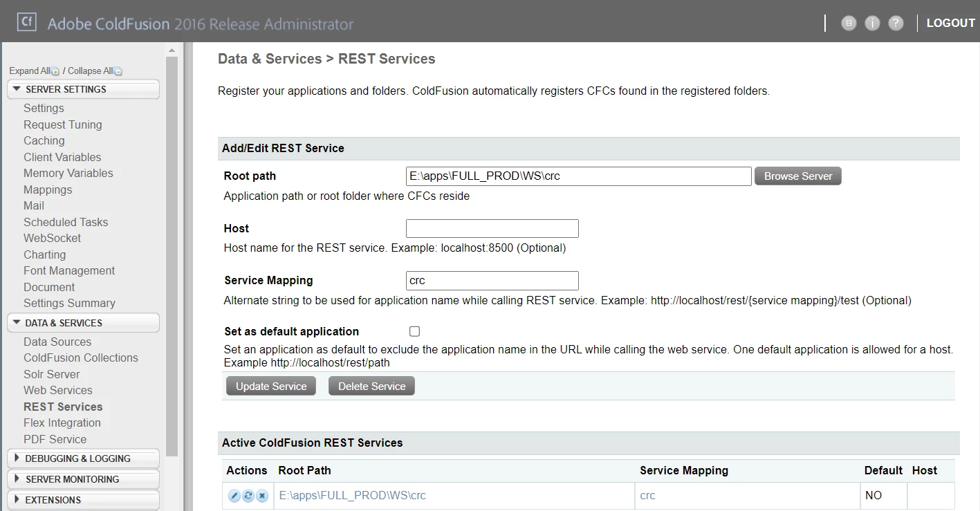Click the Expand All icon
Image resolution: width=980 pixels, height=511 pixels.
coord(55,71)
